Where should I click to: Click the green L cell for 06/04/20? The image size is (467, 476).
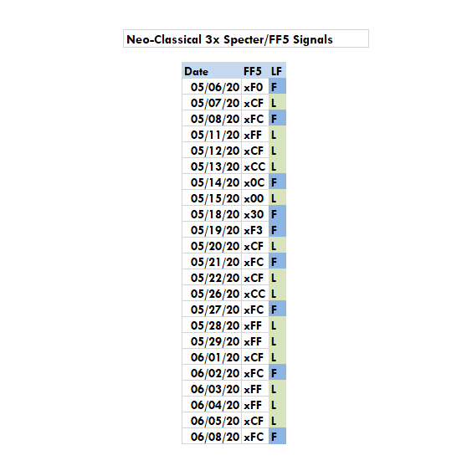click(x=277, y=405)
